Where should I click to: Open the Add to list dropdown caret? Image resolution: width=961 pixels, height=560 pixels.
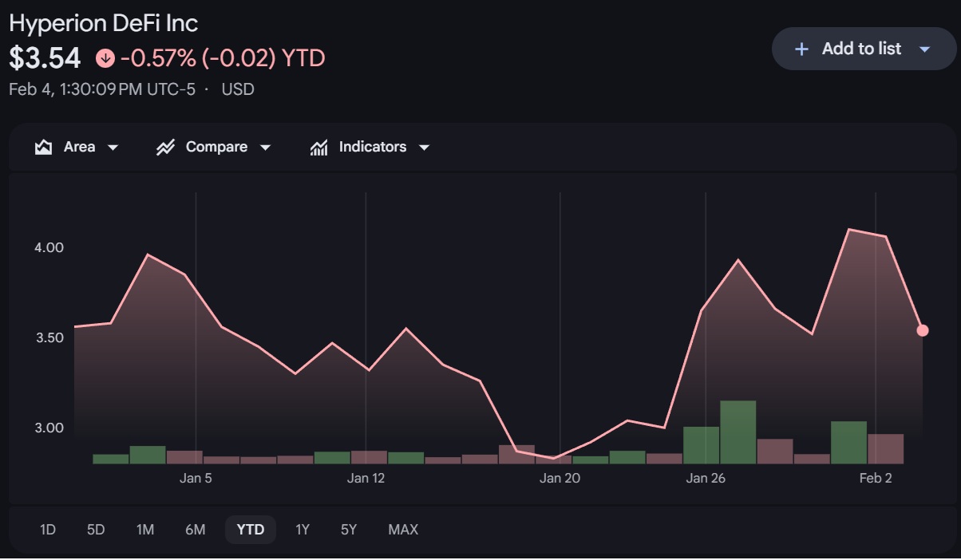(x=925, y=49)
